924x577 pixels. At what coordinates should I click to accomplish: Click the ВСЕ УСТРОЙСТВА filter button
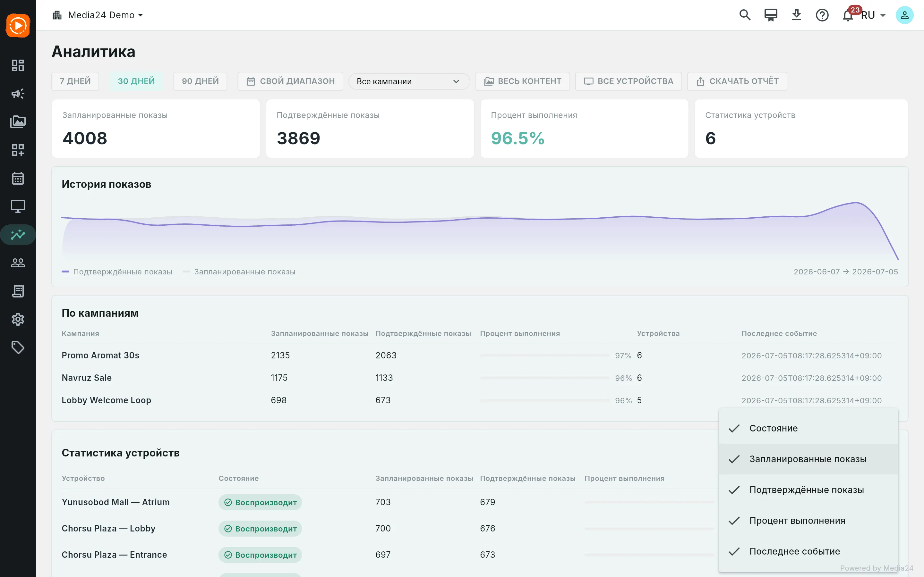pos(629,81)
